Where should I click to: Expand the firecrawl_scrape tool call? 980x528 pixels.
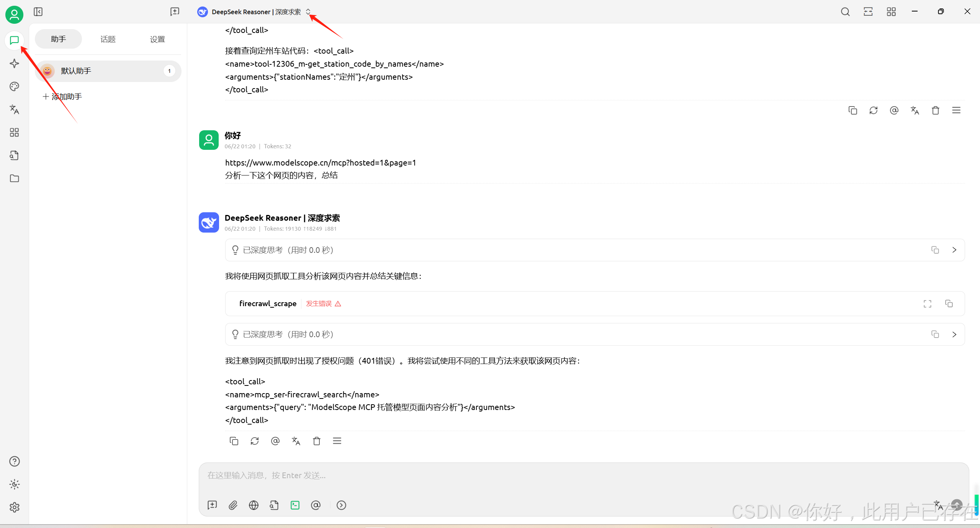(595, 303)
